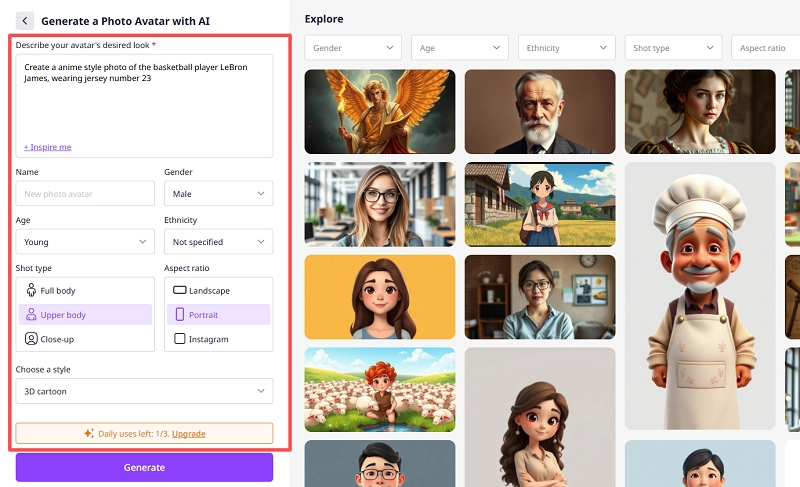
Task: Open the Explore Shot type filter
Action: (x=672, y=48)
